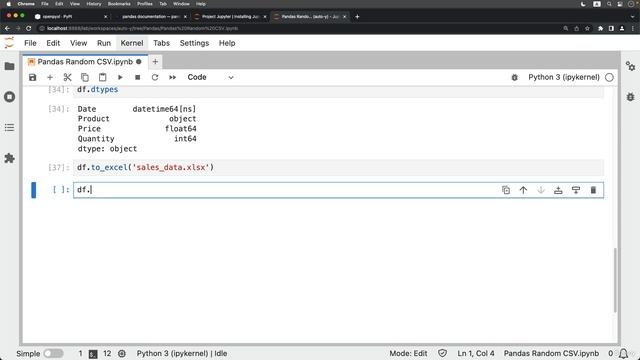Click the terminal count icon in status bar
The image size is (640, 360).
[x=93, y=354]
